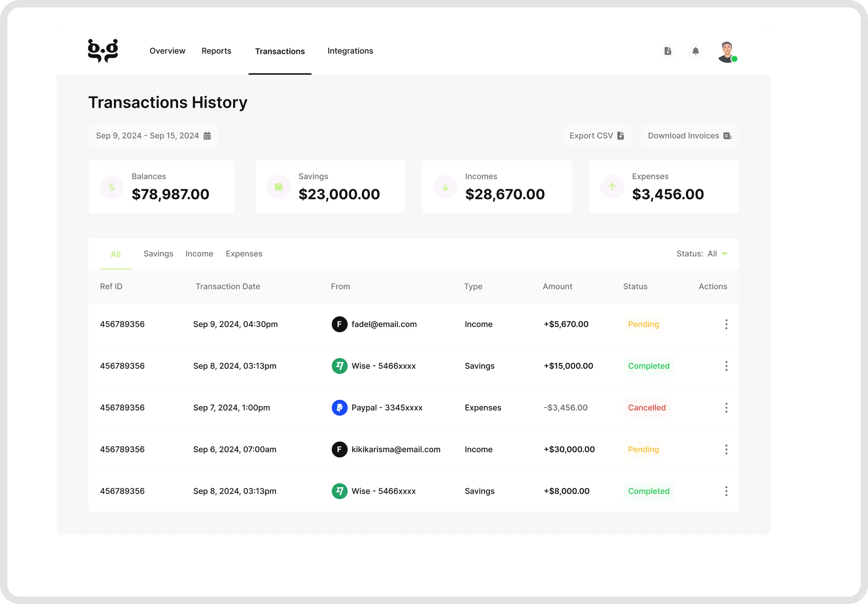This screenshot has height=604, width=868.
Task: Click the Sep 9 - Sep 15 date range field
Action: (x=147, y=136)
